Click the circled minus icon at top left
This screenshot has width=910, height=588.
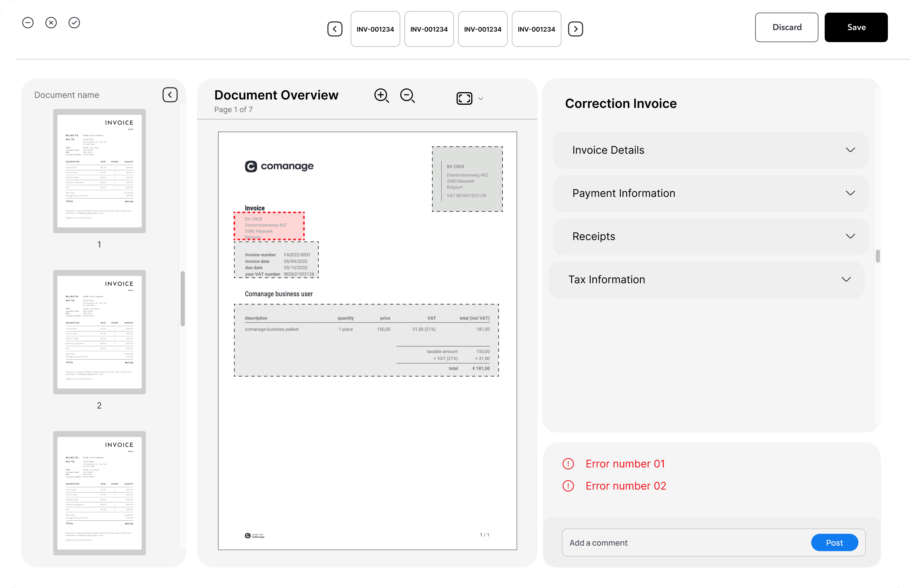click(x=28, y=23)
